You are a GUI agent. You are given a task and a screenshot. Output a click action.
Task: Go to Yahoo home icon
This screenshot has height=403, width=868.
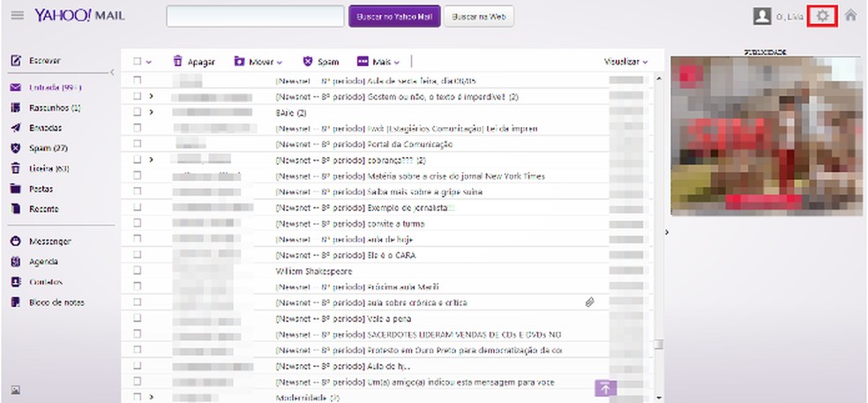pos(851,16)
